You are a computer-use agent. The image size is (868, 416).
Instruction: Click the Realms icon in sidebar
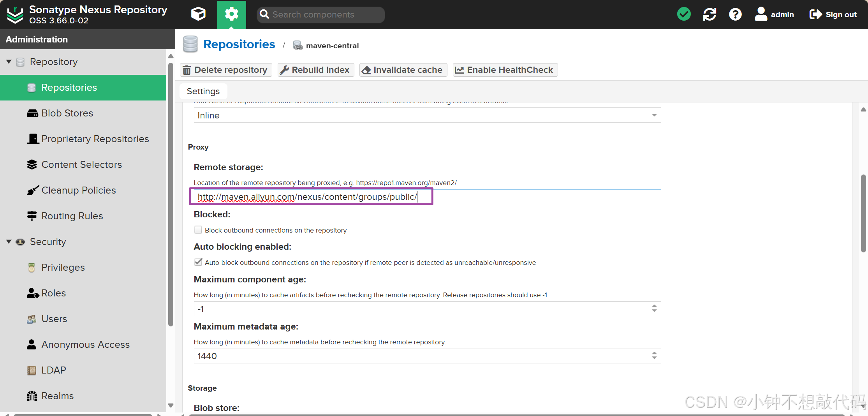[32, 396]
